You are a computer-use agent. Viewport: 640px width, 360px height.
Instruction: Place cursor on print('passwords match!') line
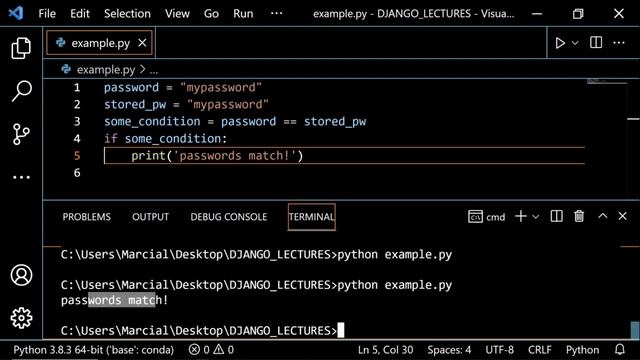pos(217,156)
